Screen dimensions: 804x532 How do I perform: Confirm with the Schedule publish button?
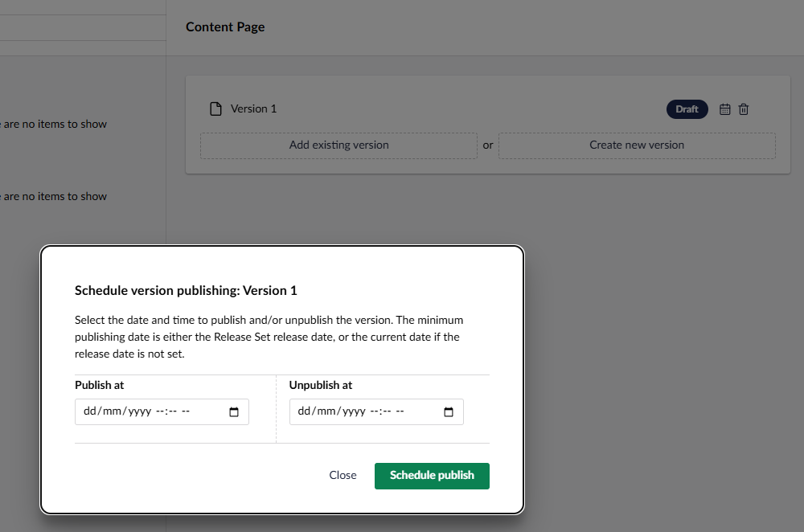tap(432, 475)
